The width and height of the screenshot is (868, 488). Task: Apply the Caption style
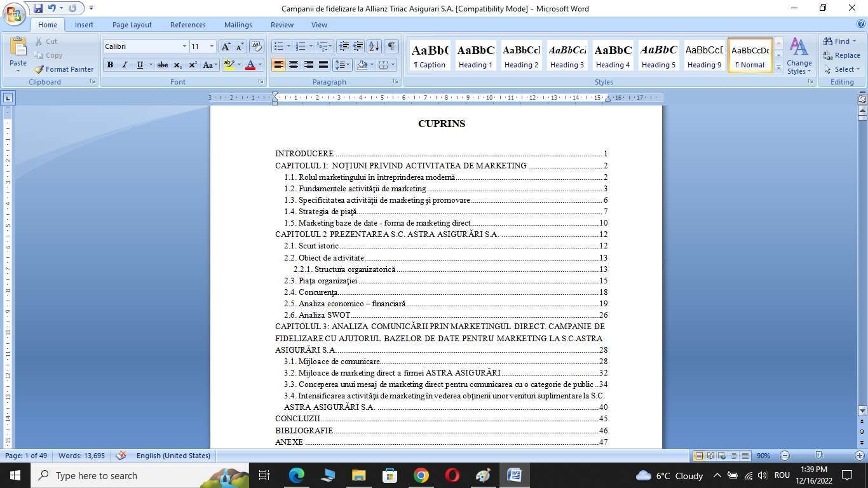coord(430,55)
